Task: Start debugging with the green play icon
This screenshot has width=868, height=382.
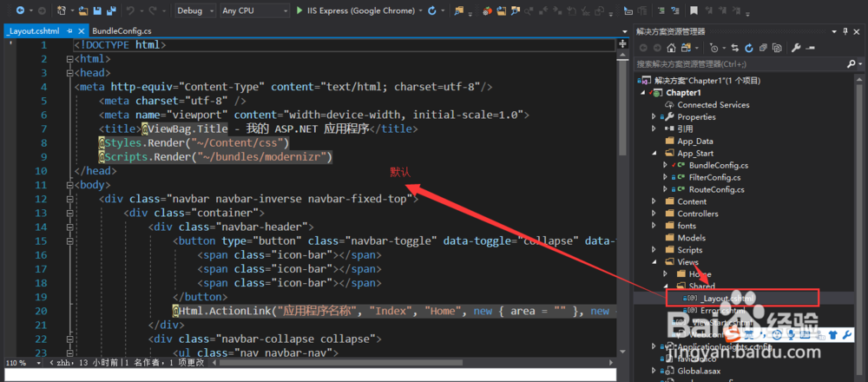Action: (x=299, y=10)
